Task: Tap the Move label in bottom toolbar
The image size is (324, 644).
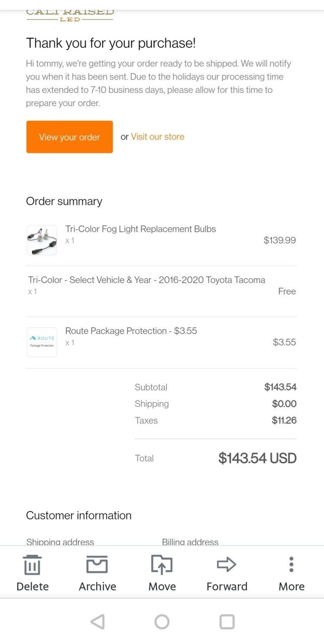Action: coord(162,587)
